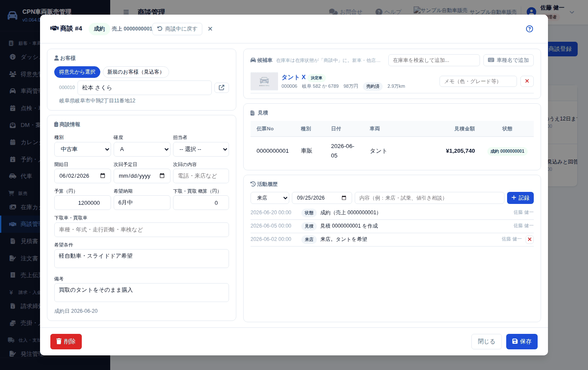
Task: Click the 備考 text area
Action: [x=142, y=293]
